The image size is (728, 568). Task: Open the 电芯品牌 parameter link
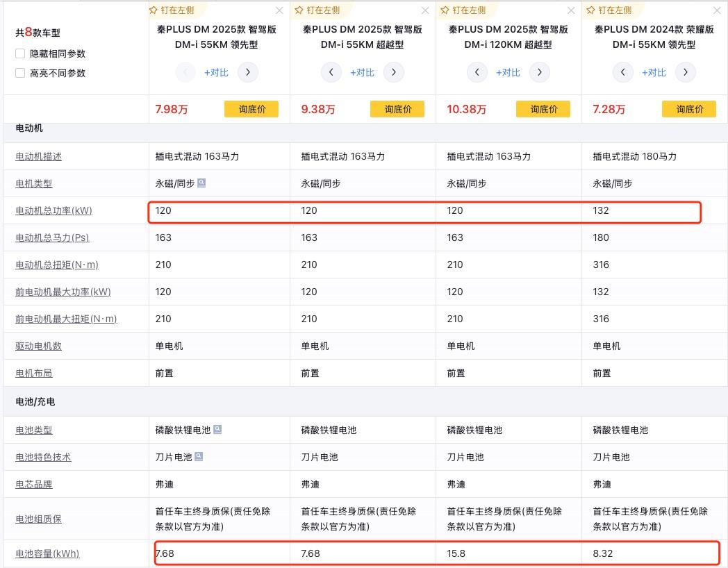34,485
